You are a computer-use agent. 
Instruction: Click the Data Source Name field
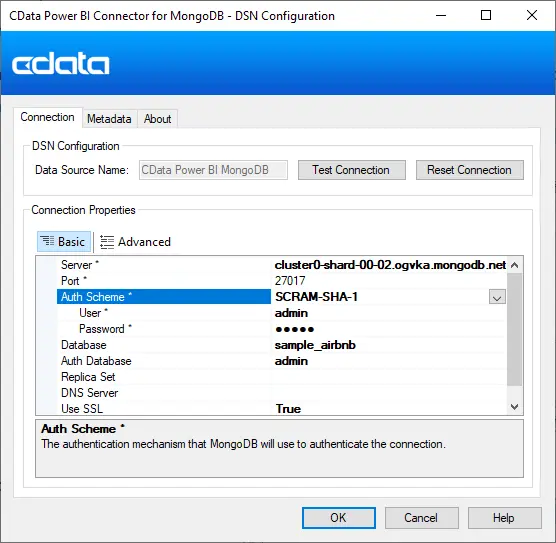click(x=213, y=170)
